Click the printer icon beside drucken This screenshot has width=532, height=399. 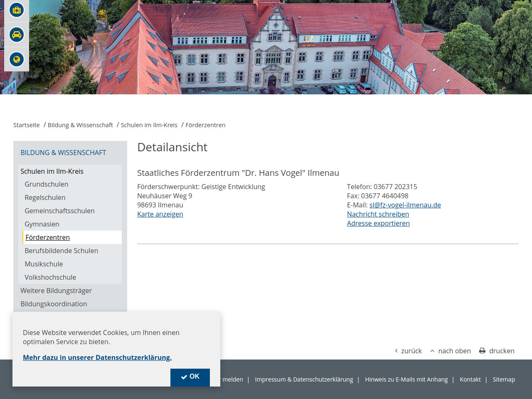coord(482,351)
